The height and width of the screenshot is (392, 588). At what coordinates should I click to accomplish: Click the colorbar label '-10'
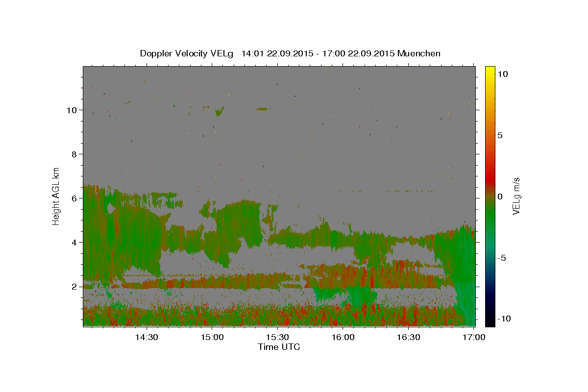tap(504, 318)
